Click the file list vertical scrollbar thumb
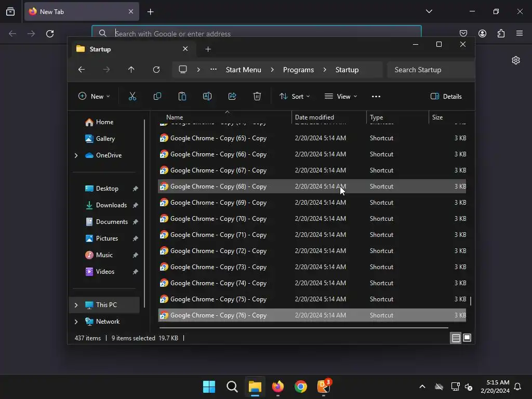Viewport: 532px width, 399px height. coord(471,301)
